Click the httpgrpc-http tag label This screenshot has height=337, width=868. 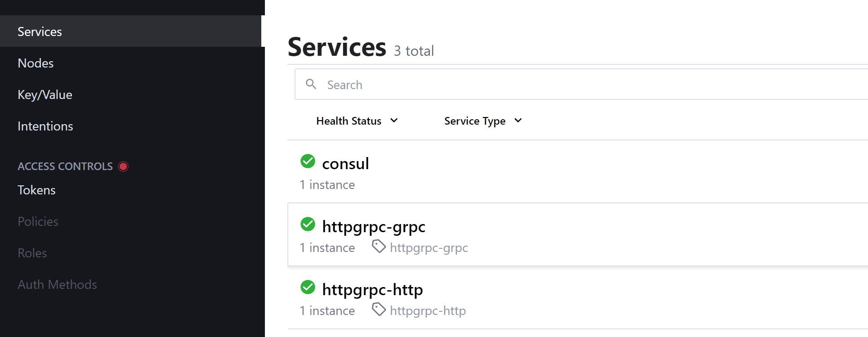click(428, 310)
